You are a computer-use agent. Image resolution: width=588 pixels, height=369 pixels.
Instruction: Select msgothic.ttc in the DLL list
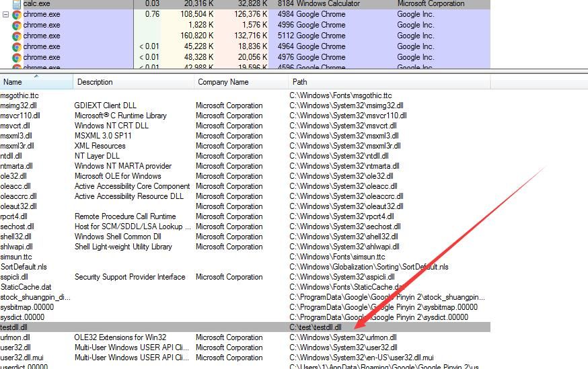pyautogui.click(x=20, y=95)
